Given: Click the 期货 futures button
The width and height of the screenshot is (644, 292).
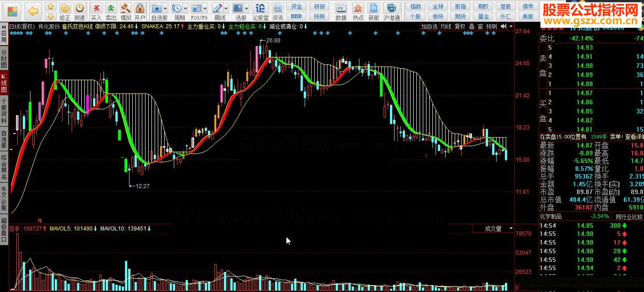Looking at the screenshot, I should (461, 16).
